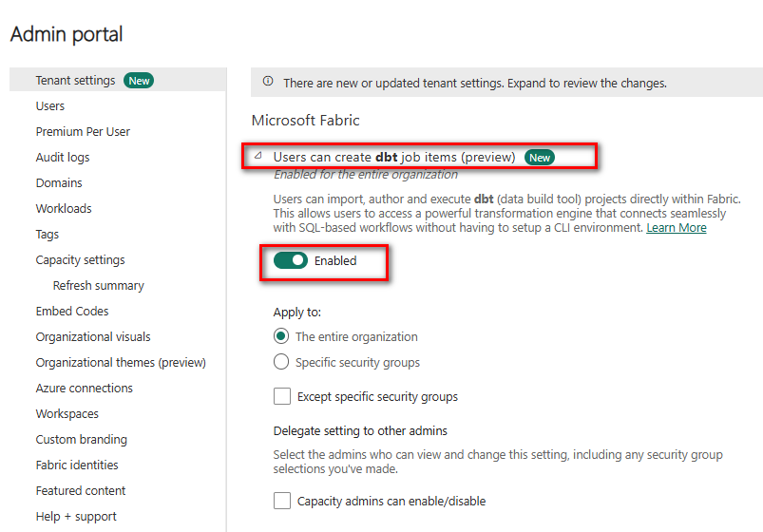Select The entire organization radio option
Screen dimensions: 763x532
click(x=281, y=336)
